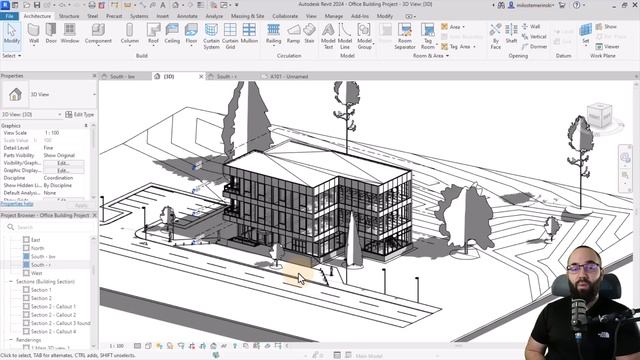Open the Properties help link
Screen dimensions: 640x360
click(17, 204)
